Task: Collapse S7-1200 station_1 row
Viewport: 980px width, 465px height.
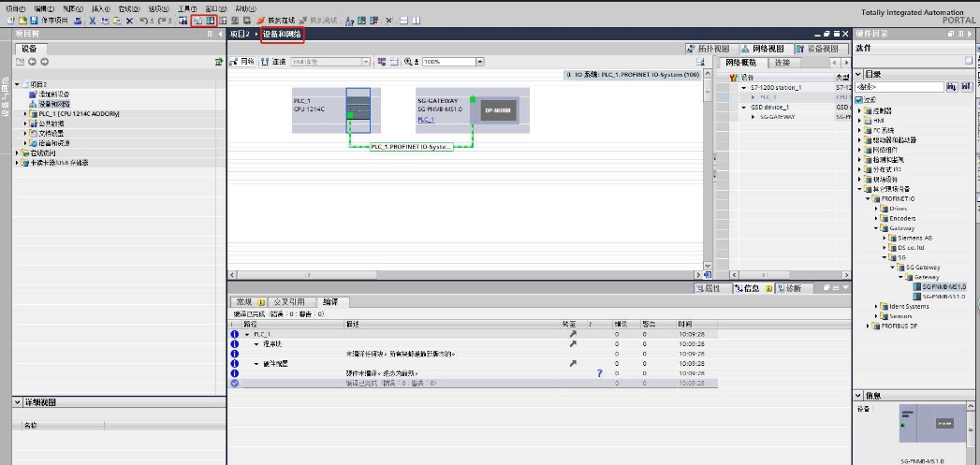Action: click(x=744, y=88)
